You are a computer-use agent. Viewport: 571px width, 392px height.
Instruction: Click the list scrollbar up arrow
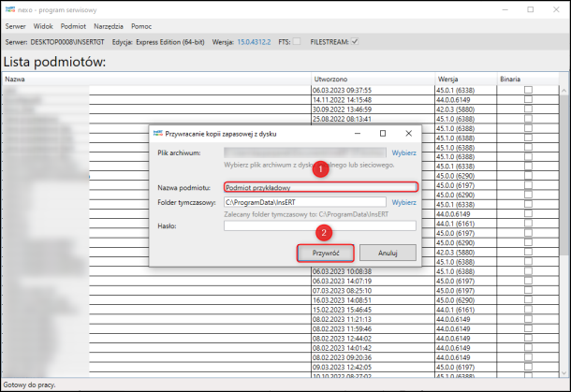pyautogui.click(x=564, y=90)
